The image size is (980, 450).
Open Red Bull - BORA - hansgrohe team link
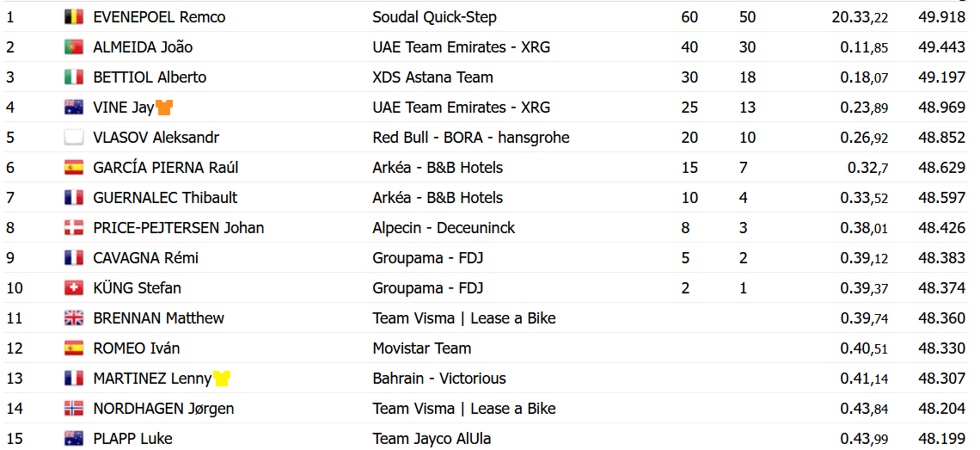coord(470,138)
